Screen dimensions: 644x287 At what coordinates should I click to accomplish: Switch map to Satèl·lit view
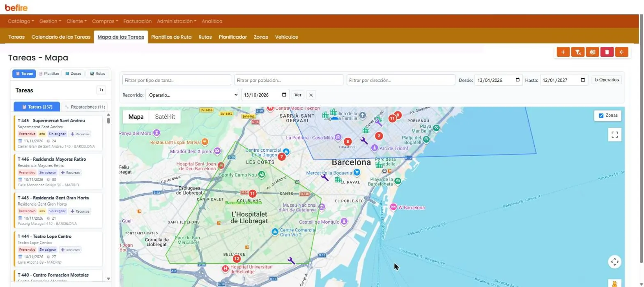coord(165,117)
